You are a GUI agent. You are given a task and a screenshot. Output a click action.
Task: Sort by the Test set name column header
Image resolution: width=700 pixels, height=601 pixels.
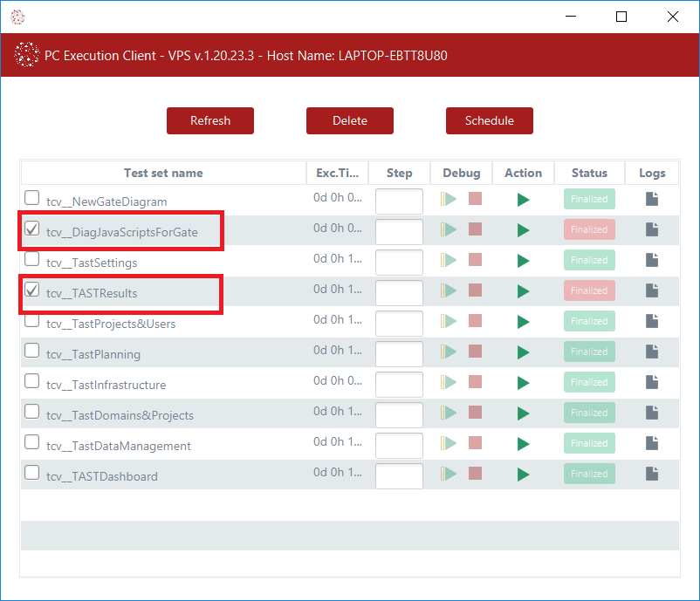click(x=163, y=173)
